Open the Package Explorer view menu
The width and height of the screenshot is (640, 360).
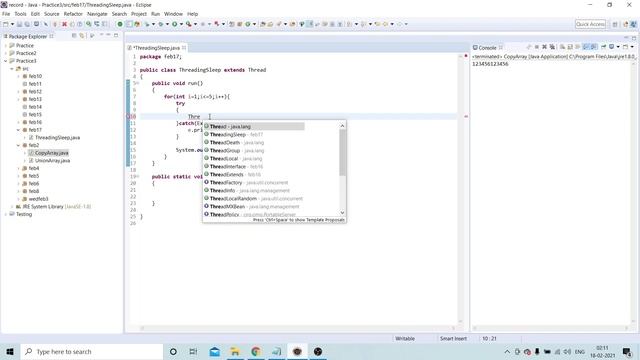point(92,36)
